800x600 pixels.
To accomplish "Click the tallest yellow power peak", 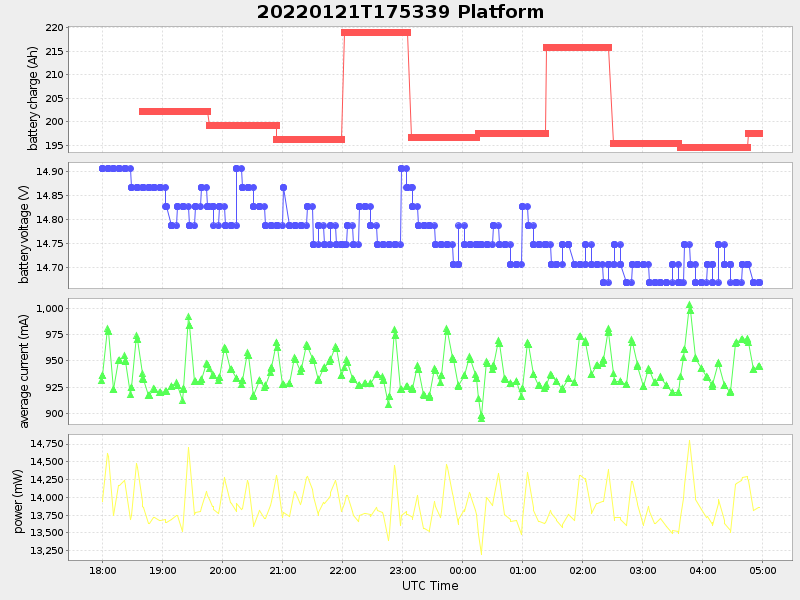I will [x=689, y=443].
